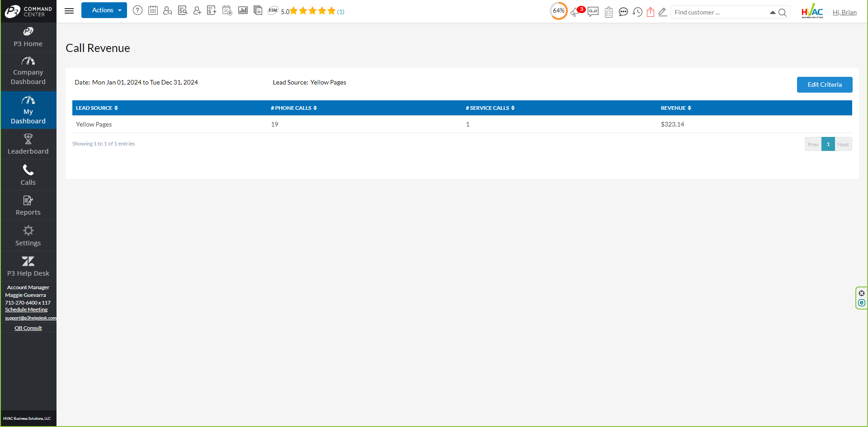The width and height of the screenshot is (868, 427).
Task: Sort by Lead Source column
Action: [x=97, y=108]
